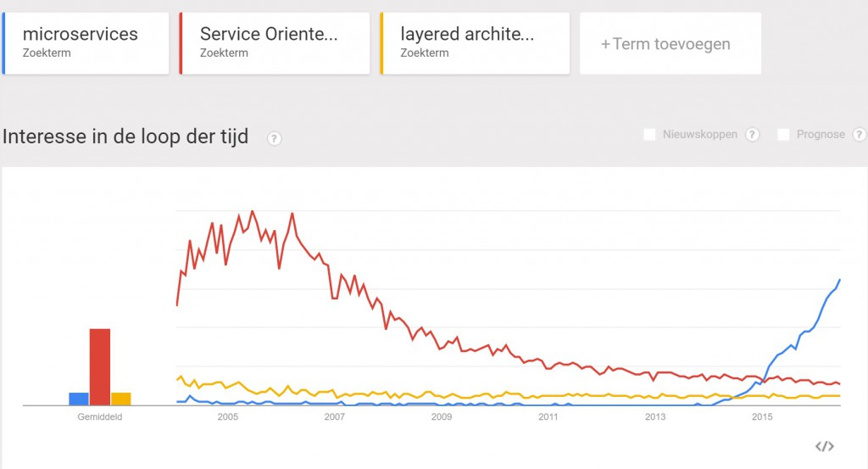
Task: Click the blue average bar for microservices
Action: tap(79, 399)
